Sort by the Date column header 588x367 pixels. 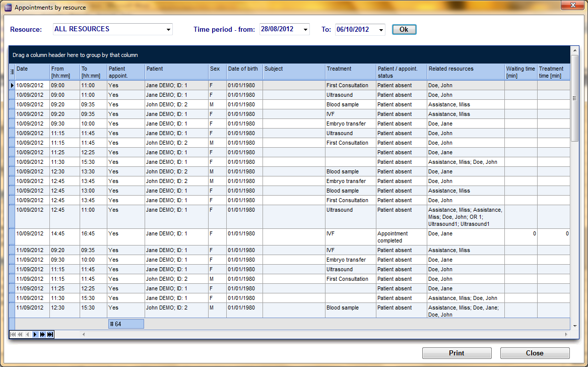point(32,72)
